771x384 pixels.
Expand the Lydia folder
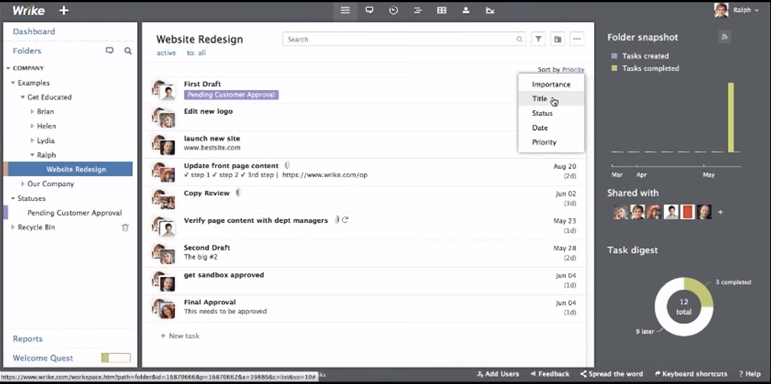tap(32, 141)
